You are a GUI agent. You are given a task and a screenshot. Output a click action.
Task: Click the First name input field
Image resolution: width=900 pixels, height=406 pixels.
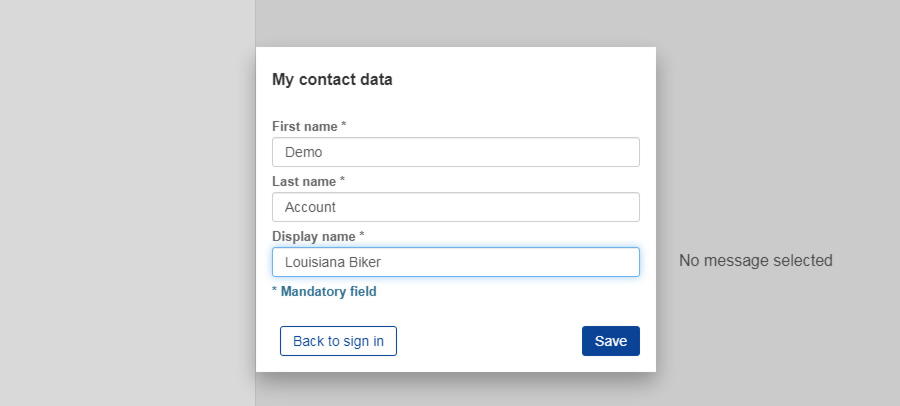click(455, 152)
